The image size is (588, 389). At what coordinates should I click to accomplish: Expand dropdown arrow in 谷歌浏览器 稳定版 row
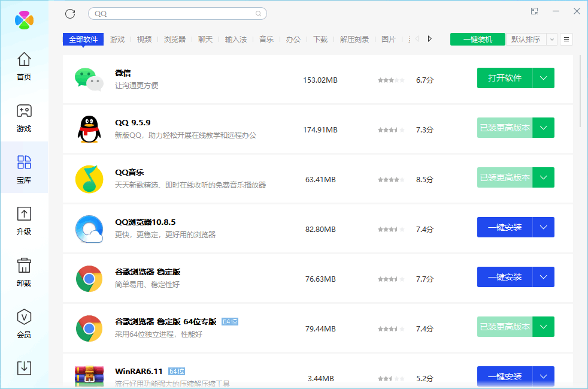[x=543, y=277]
